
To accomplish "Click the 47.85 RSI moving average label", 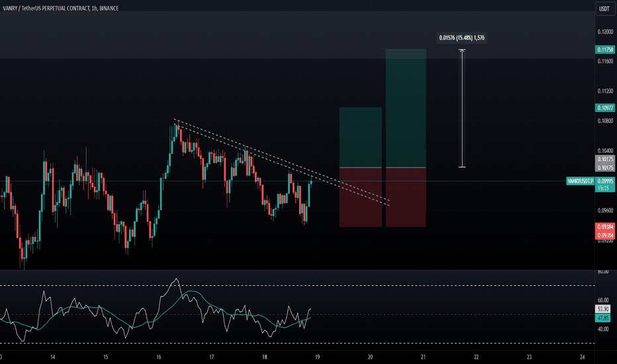I will tap(603, 318).
